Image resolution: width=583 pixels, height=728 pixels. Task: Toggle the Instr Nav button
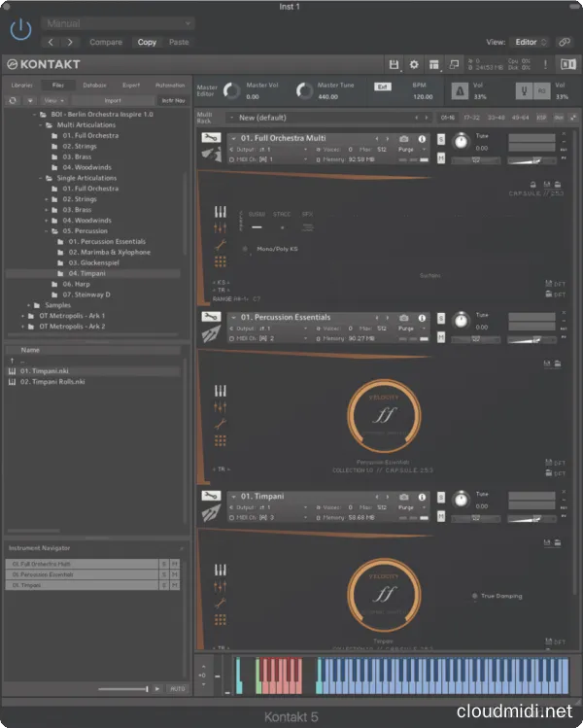[173, 100]
